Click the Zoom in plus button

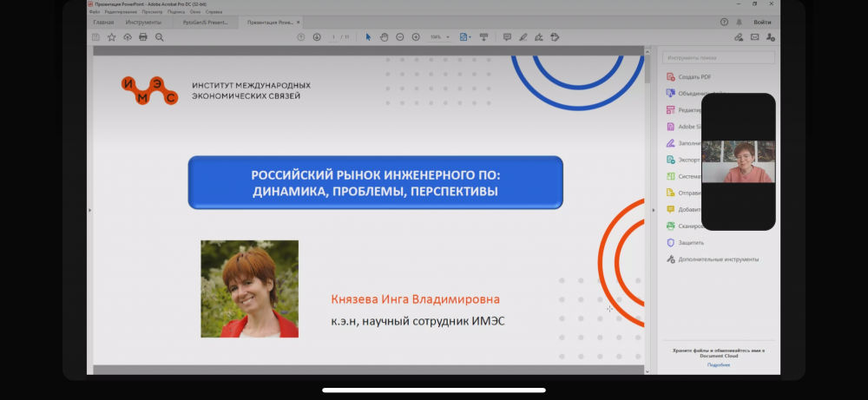coord(416,37)
